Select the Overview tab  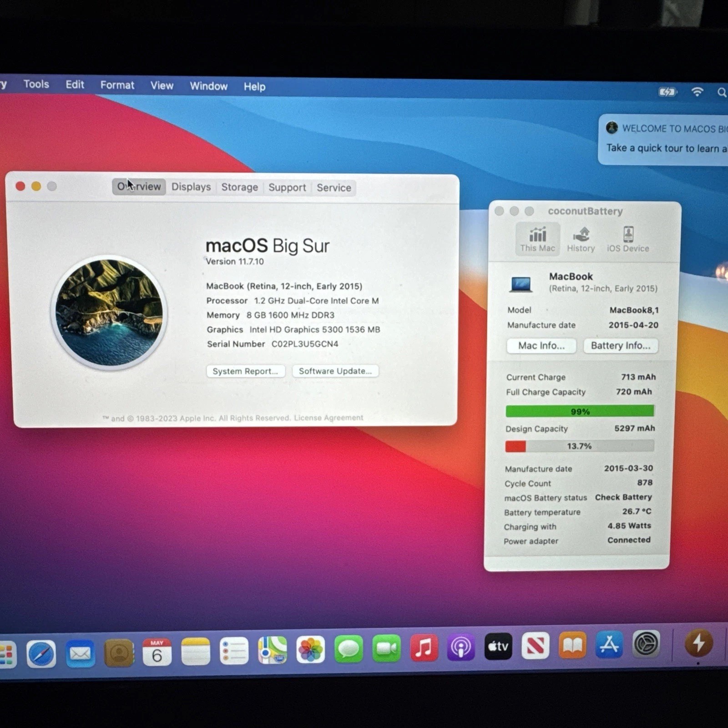(x=139, y=187)
